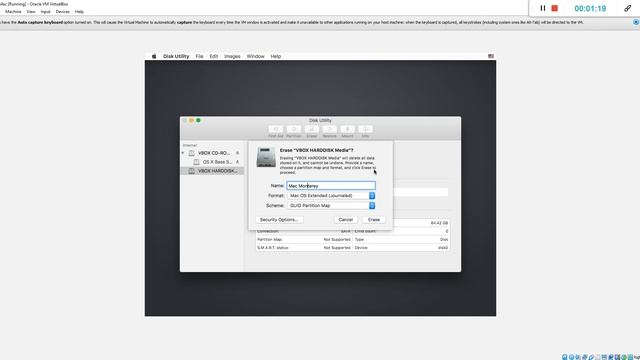Open the Window menu in Disk Utility
This screenshot has width=640, height=360.
(256, 56)
